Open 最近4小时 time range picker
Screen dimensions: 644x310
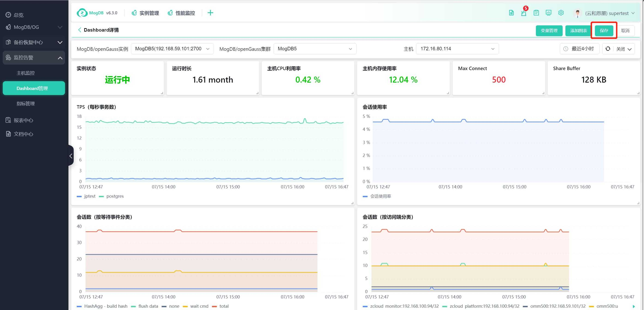point(579,49)
